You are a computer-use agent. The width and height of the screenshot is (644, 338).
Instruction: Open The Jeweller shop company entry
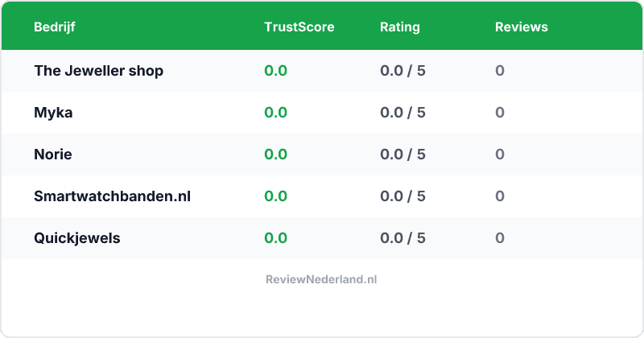pos(98,71)
